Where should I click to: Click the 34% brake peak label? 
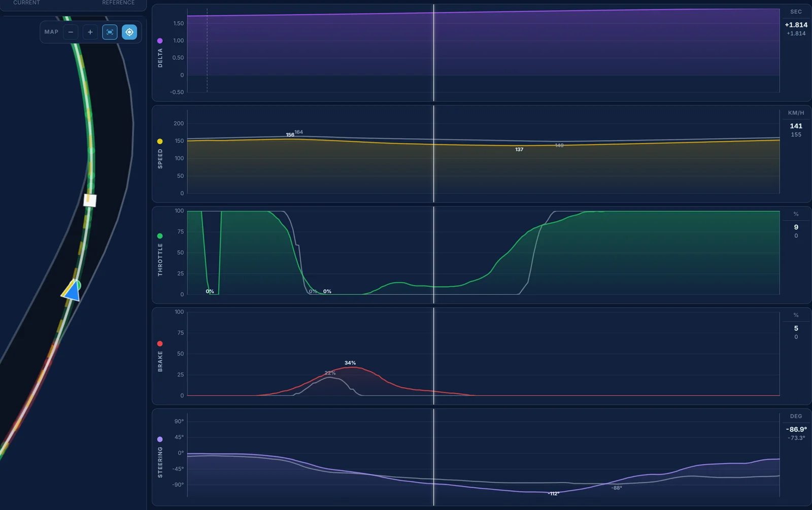click(350, 363)
